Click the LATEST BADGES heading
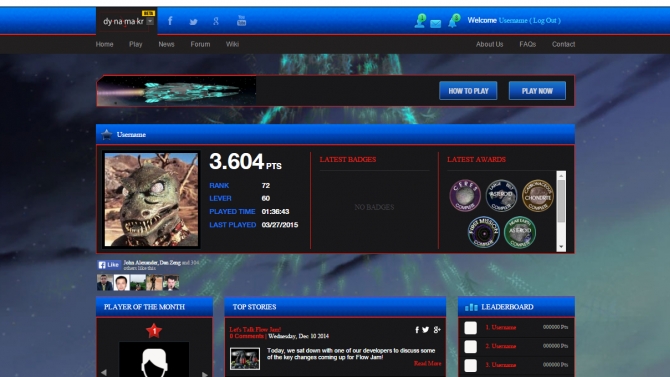The height and width of the screenshot is (377, 670). click(x=348, y=159)
